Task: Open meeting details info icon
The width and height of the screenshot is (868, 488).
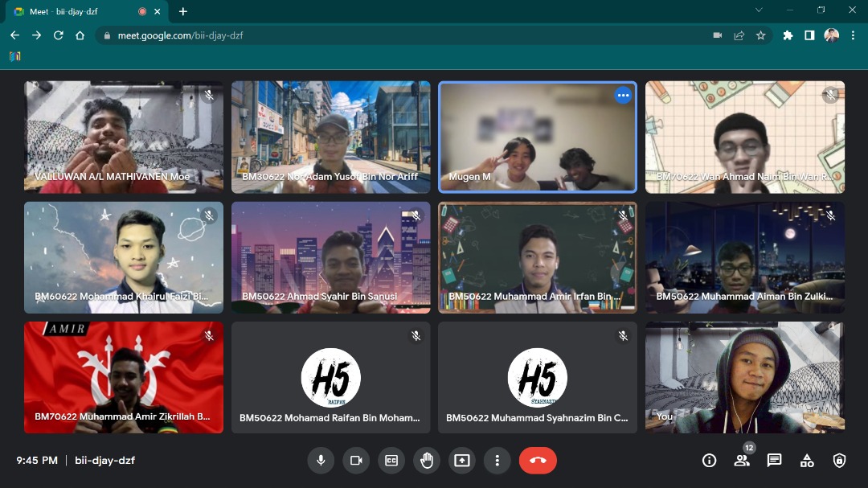Action: click(x=709, y=461)
